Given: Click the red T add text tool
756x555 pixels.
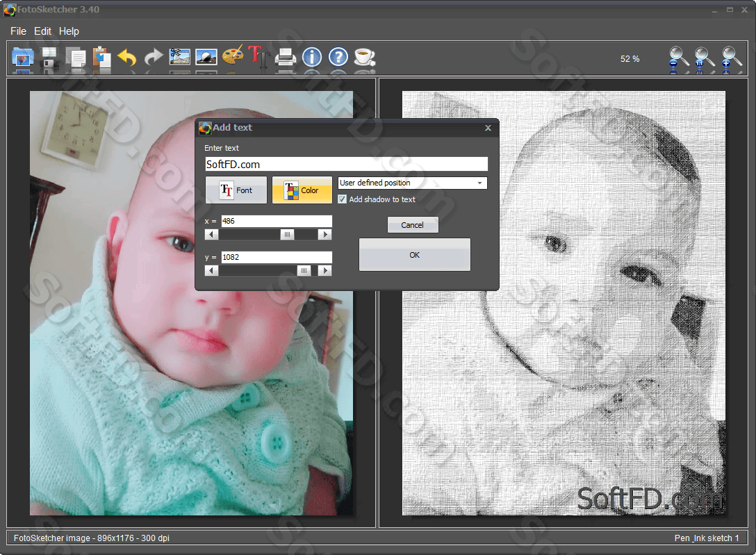Looking at the screenshot, I should (259, 57).
